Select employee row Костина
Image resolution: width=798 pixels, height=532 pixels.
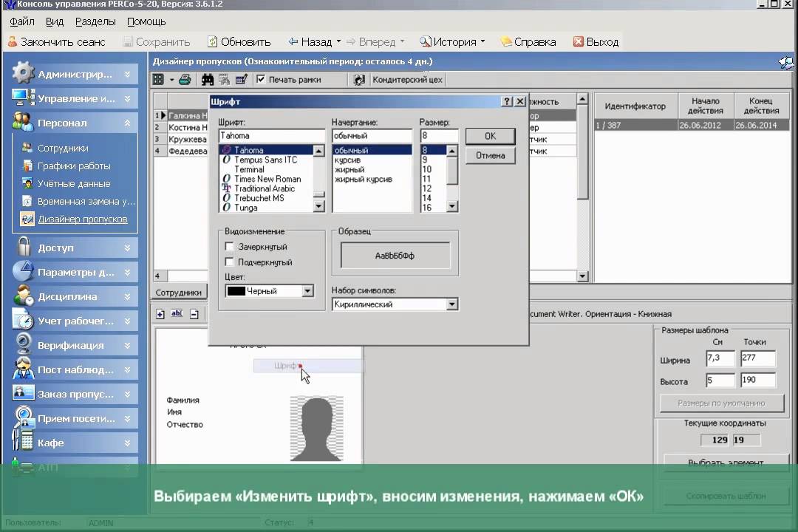point(187,127)
